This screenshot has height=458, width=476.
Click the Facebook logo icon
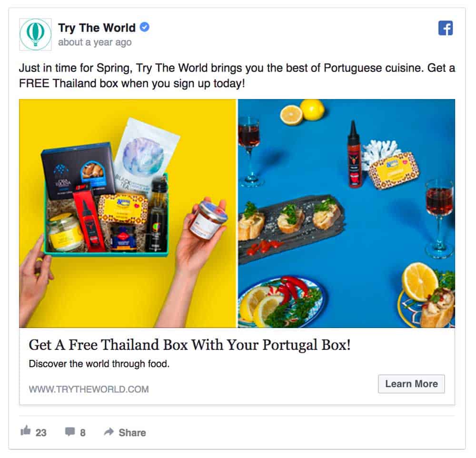[446, 28]
